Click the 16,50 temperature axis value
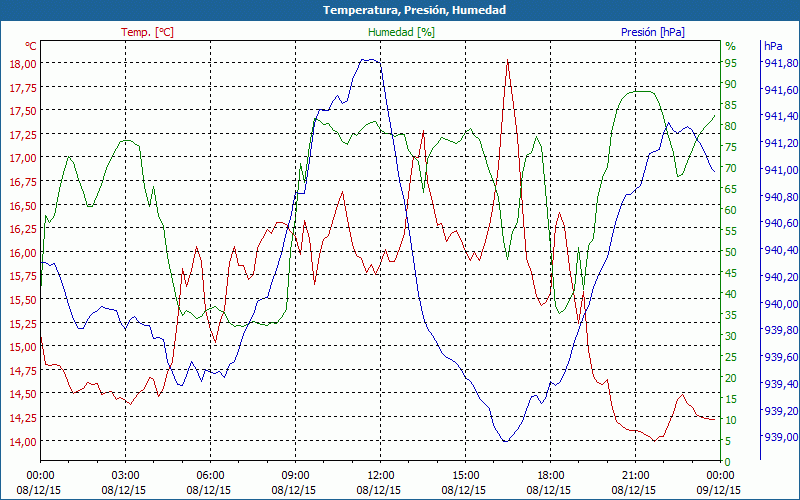The width and height of the screenshot is (800, 500). [x=23, y=205]
